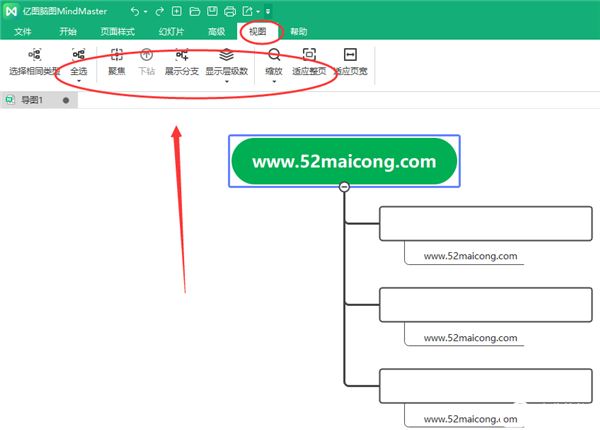Customize the quick access toolbar

pos(268,11)
